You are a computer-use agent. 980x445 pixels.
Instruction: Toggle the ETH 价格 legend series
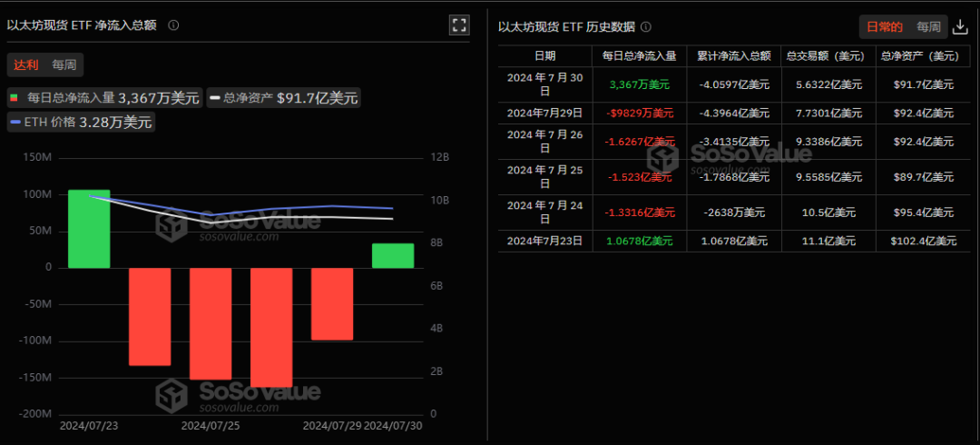pos(82,122)
